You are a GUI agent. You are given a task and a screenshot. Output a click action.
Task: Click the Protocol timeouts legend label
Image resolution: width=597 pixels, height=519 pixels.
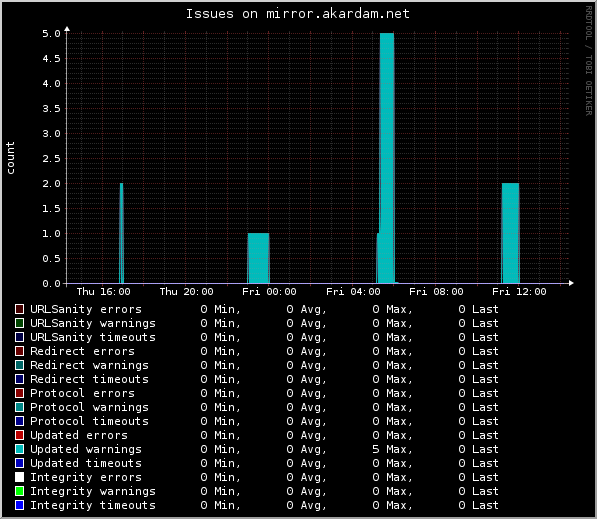89,421
